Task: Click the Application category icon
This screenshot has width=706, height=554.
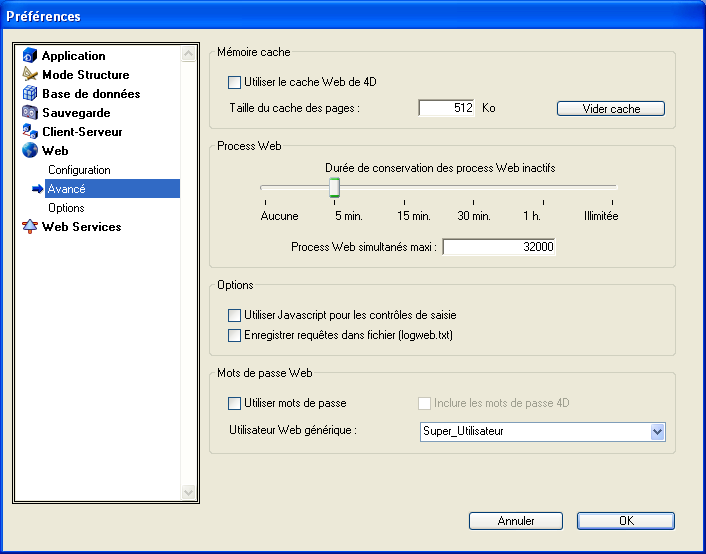Action: pyautogui.click(x=29, y=56)
